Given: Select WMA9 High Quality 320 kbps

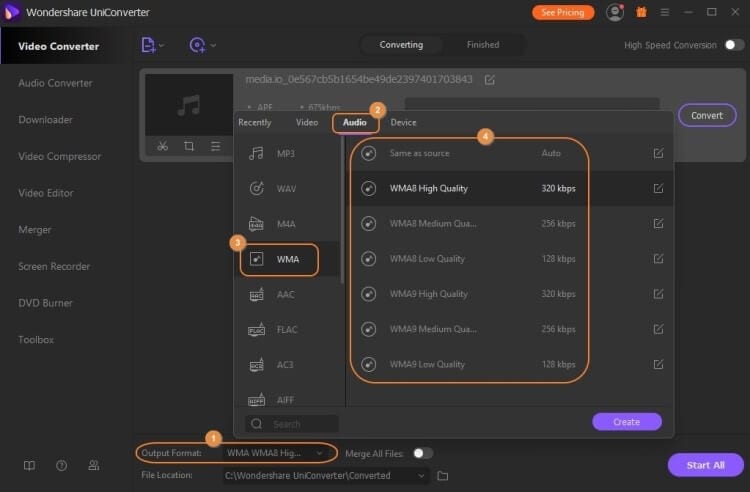Looking at the screenshot, I should pyautogui.click(x=510, y=294).
